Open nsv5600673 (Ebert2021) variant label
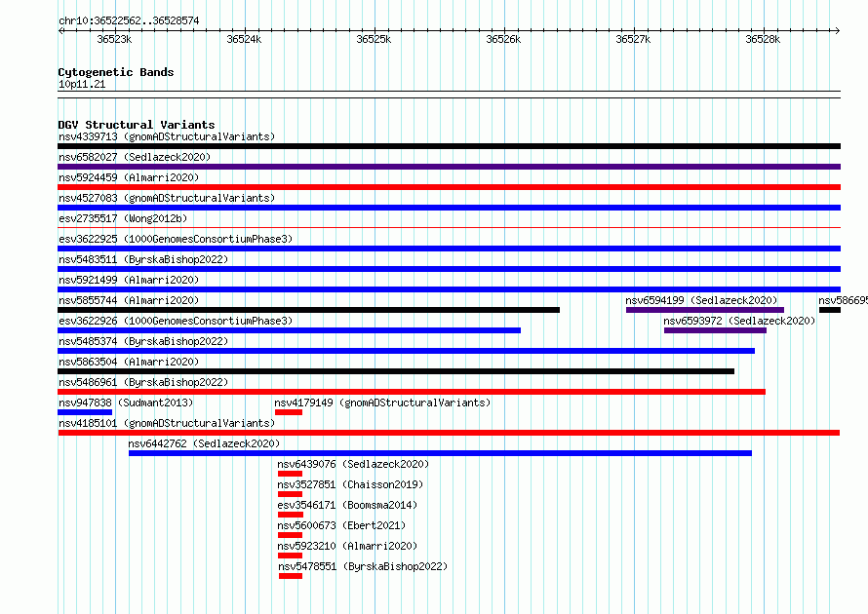This screenshot has width=868, height=614. (x=341, y=525)
